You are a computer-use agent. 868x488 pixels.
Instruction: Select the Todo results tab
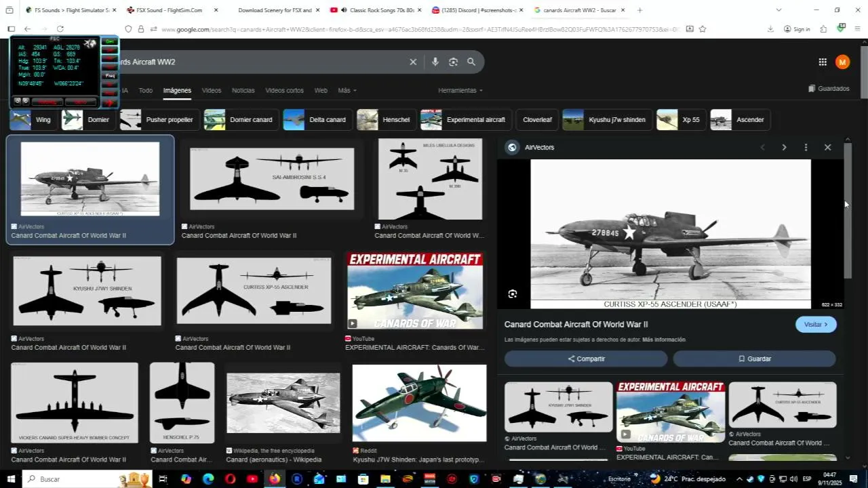pos(146,90)
